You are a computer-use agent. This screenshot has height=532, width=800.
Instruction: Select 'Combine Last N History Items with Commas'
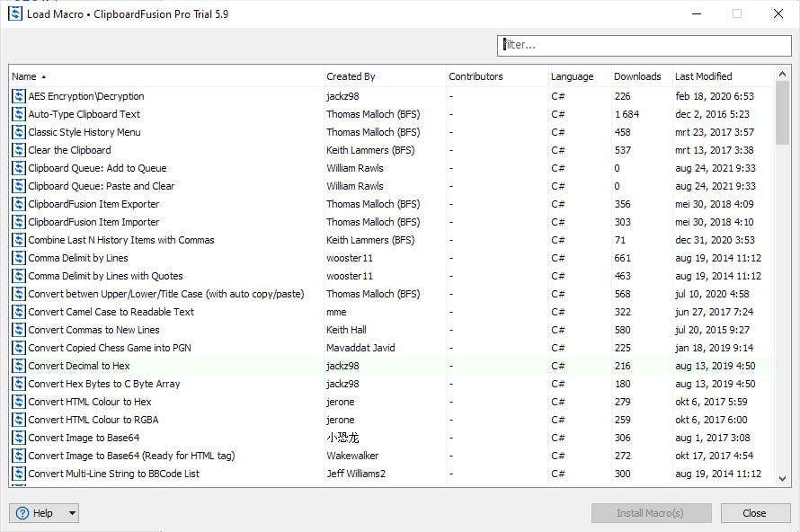point(121,240)
